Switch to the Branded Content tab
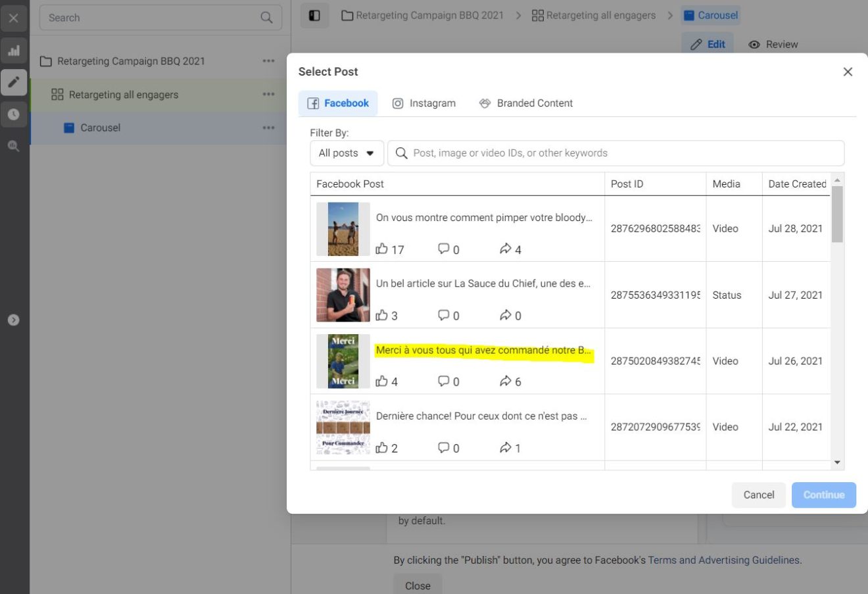Image resolution: width=868 pixels, height=594 pixels. point(525,103)
